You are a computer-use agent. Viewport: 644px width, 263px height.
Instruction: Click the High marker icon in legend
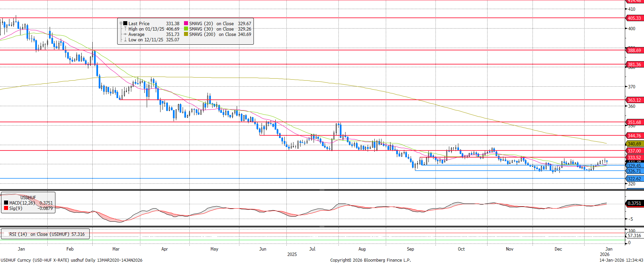click(125, 29)
